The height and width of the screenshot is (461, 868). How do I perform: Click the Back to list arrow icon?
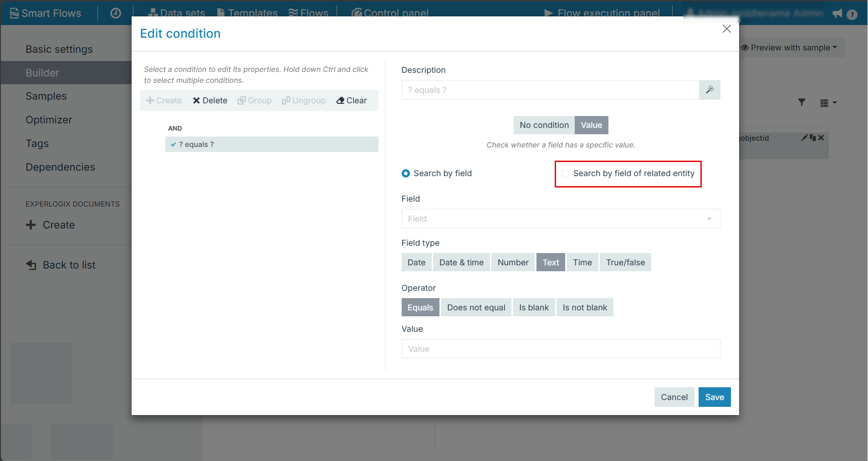point(31,265)
